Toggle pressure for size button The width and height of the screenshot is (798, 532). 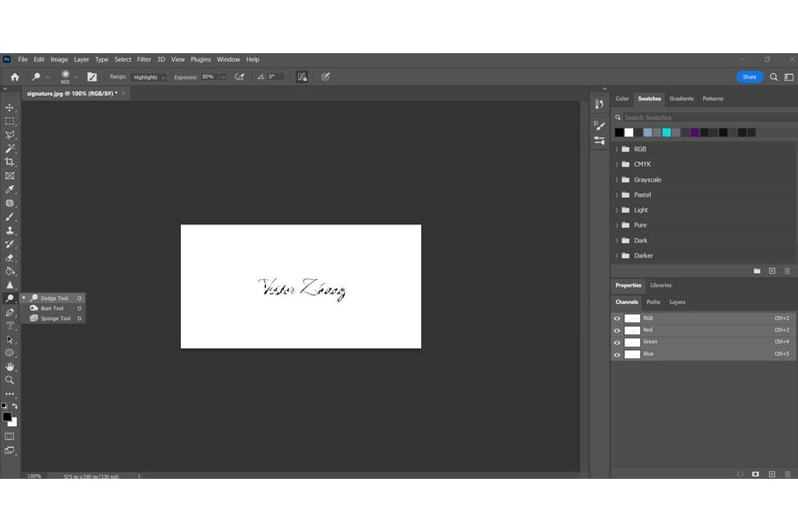click(325, 77)
